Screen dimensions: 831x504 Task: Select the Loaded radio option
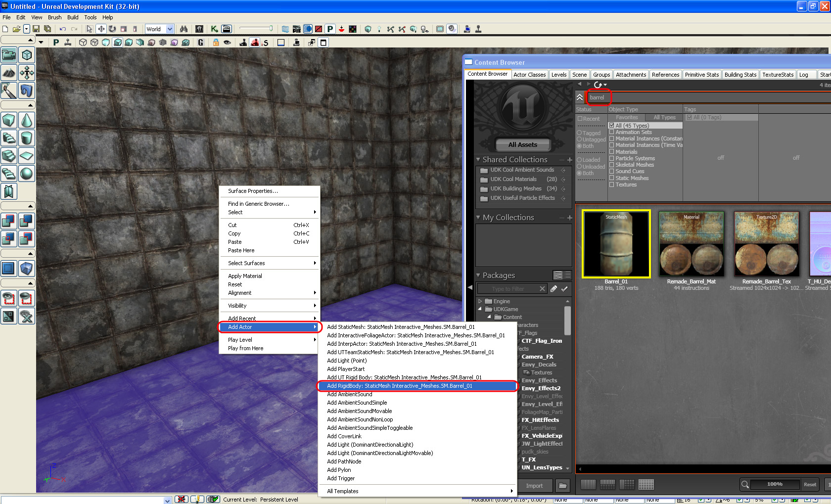click(x=579, y=160)
